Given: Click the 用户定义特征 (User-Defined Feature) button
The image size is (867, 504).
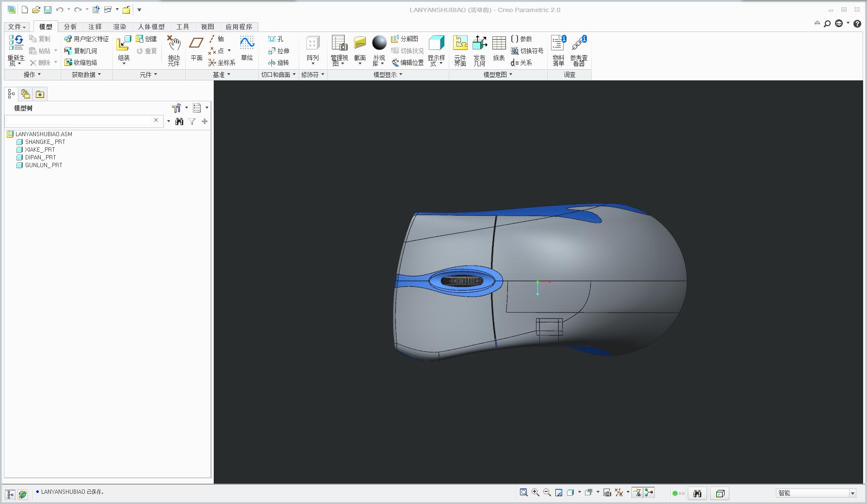Looking at the screenshot, I should click(87, 39).
